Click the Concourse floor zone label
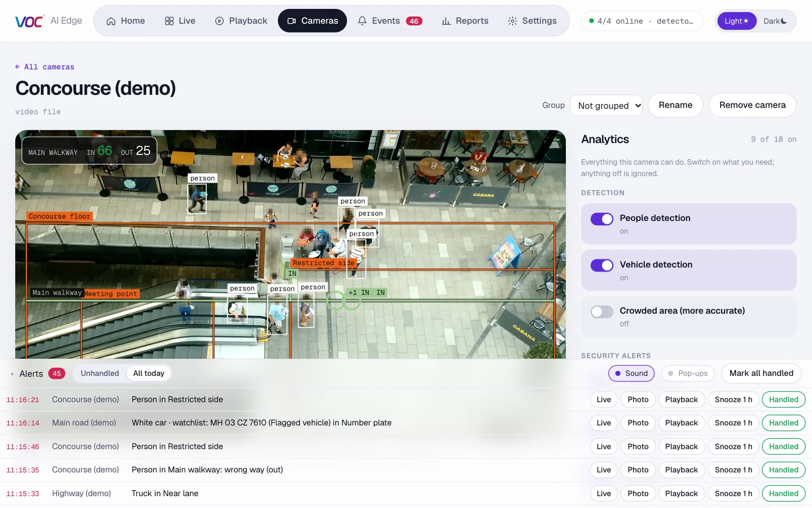The image size is (812, 508). tap(59, 216)
